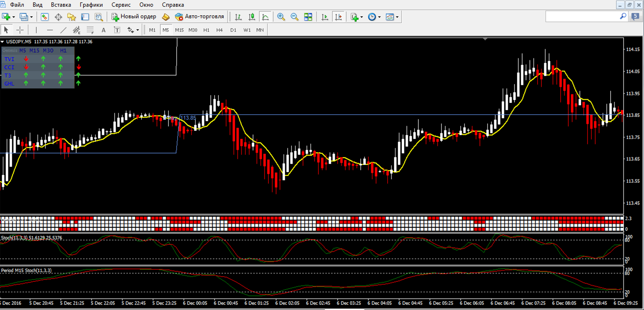The height and width of the screenshot is (310, 644).
Task: Open the new chart dropdown arrow
Action: click(14, 17)
